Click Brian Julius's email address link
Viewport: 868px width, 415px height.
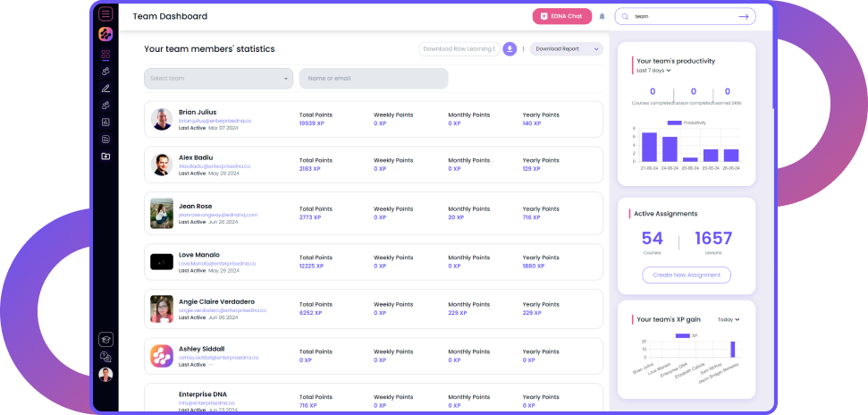click(x=215, y=120)
